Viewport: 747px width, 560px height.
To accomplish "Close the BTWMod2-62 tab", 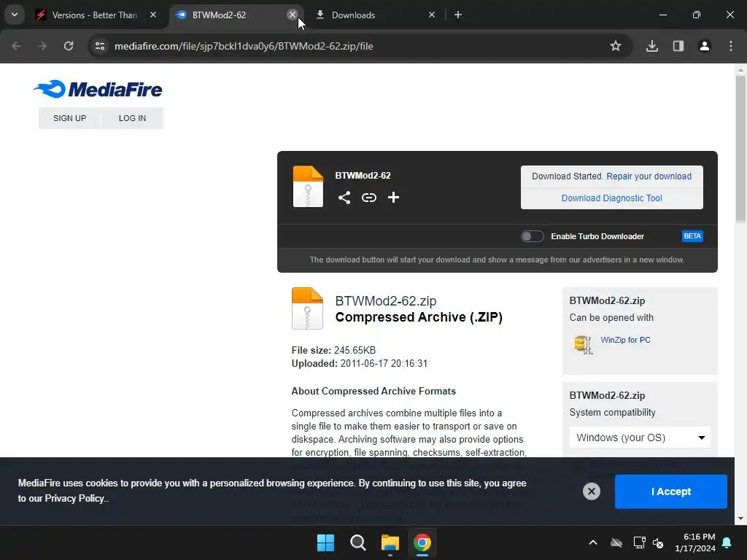I will coord(293,15).
